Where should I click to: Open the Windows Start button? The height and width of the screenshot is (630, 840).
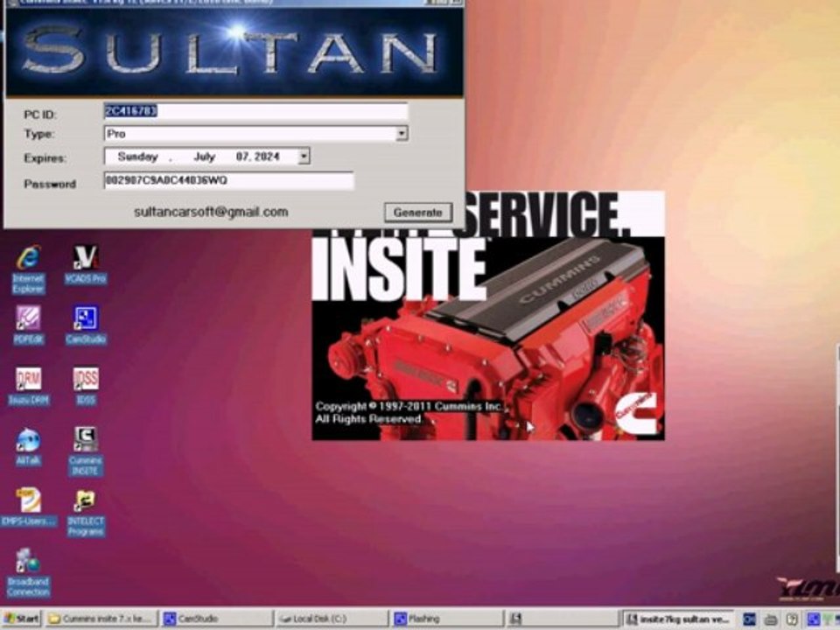click(21, 619)
